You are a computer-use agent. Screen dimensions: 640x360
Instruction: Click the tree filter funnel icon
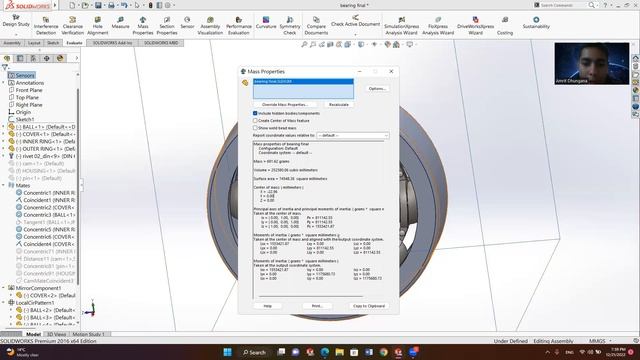[x=5, y=67]
